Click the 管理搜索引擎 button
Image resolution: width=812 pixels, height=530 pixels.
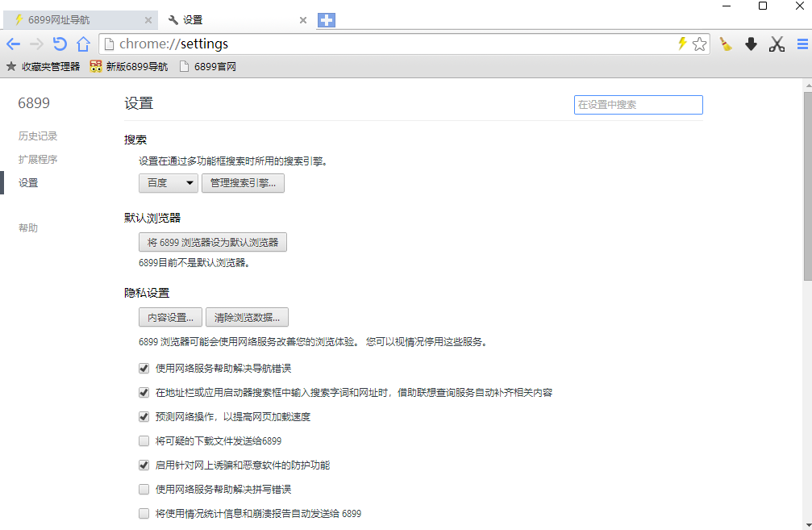243,183
